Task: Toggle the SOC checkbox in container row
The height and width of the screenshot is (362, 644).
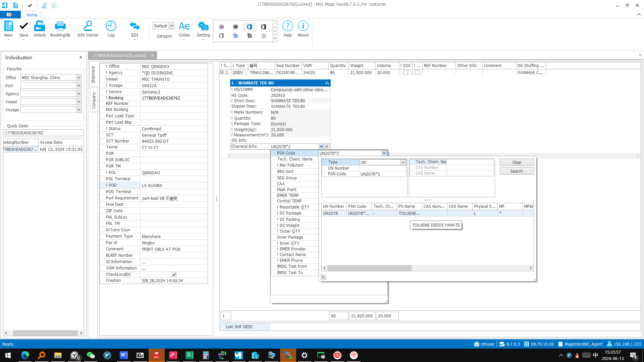Action: [406, 72]
